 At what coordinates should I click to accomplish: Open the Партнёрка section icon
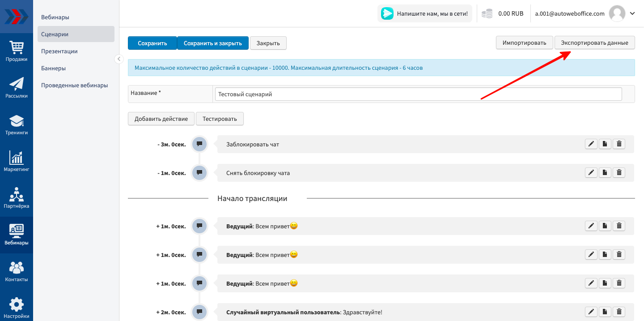(17, 198)
